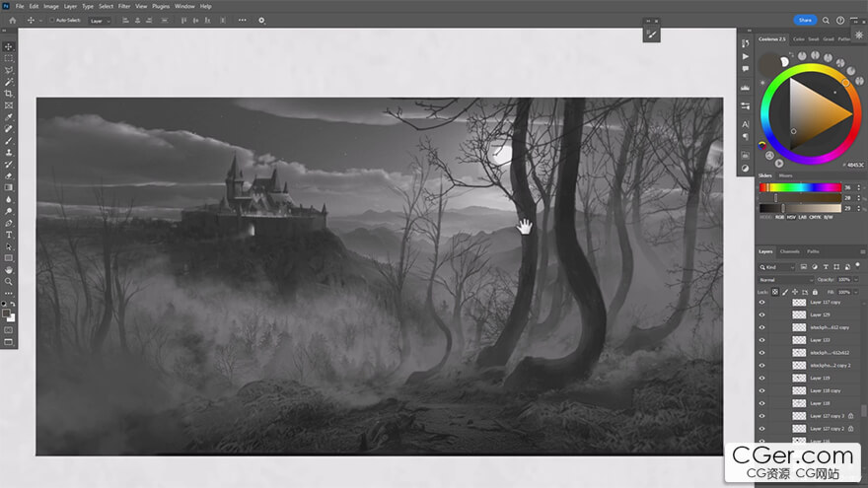Open the Normal blend mode dropdown
The image size is (868, 488).
pyautogui.click(x=785, y=280)
